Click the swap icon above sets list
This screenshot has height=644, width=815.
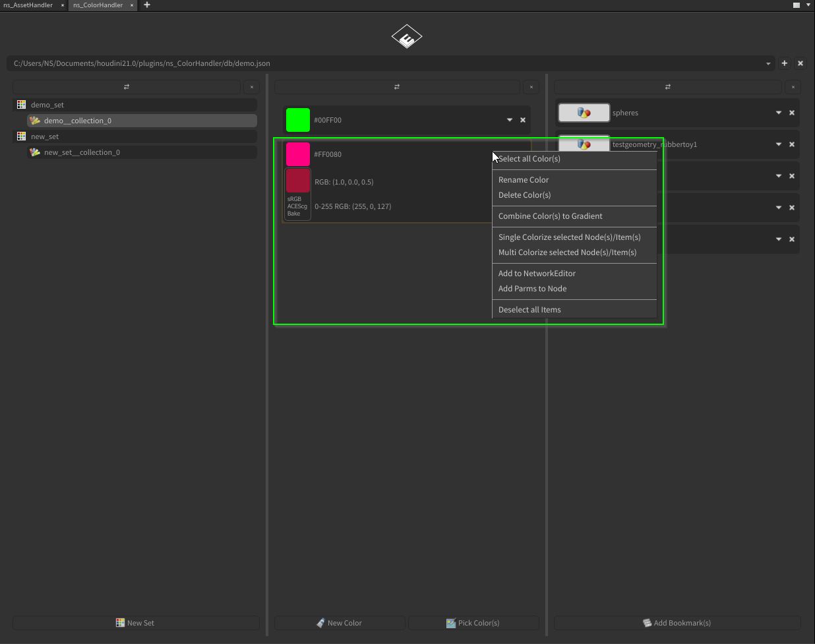(x=126, y=87)
